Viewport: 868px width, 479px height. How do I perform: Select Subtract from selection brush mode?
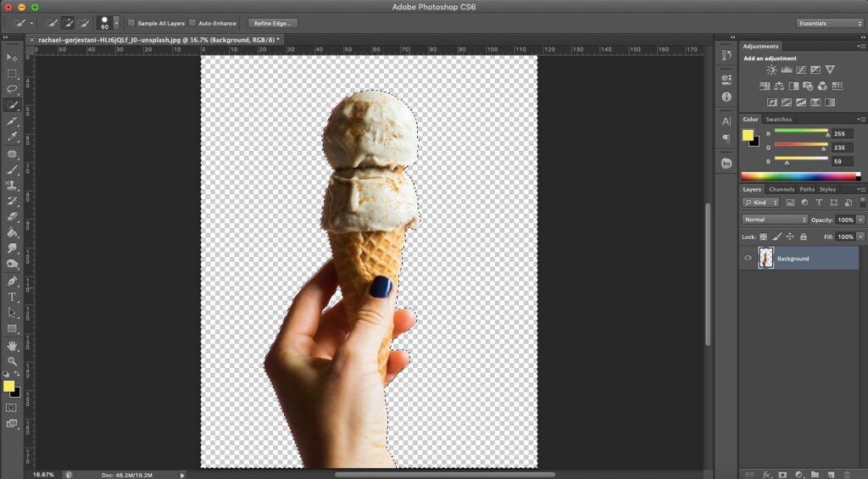click(84, 23)
